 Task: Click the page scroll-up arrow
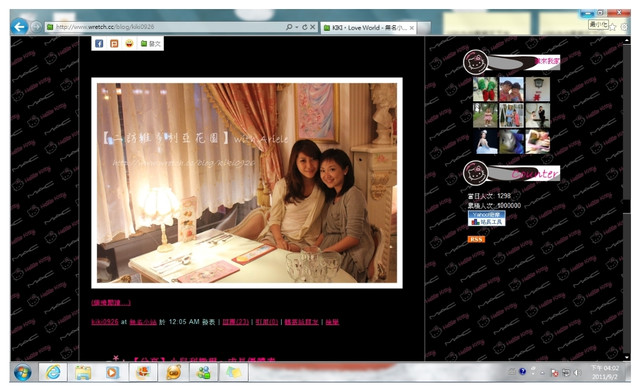[627, 40]
